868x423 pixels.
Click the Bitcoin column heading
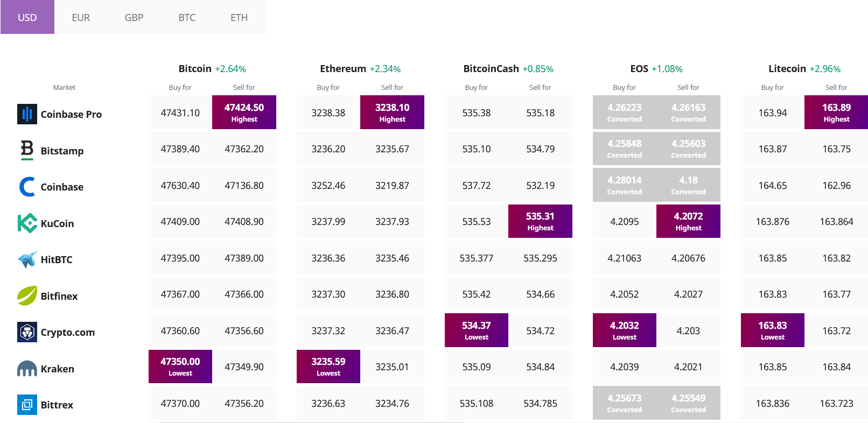[195, 68]
